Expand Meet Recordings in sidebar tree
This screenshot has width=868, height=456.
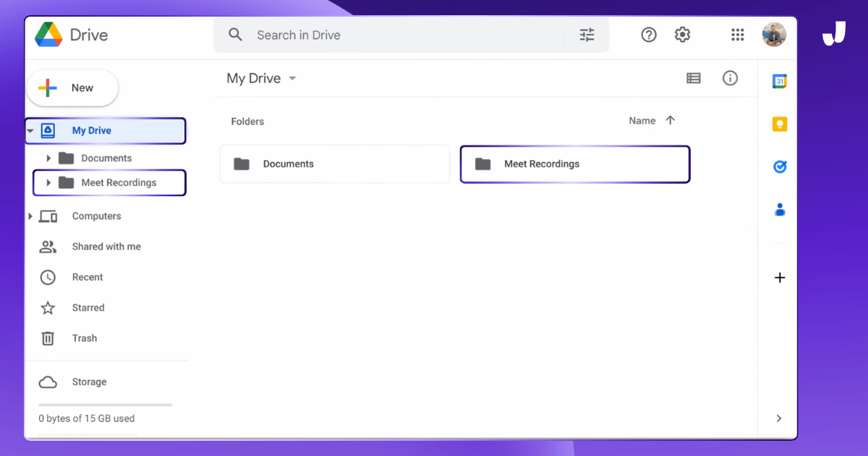pyautogui.click(x=48, y=183)
